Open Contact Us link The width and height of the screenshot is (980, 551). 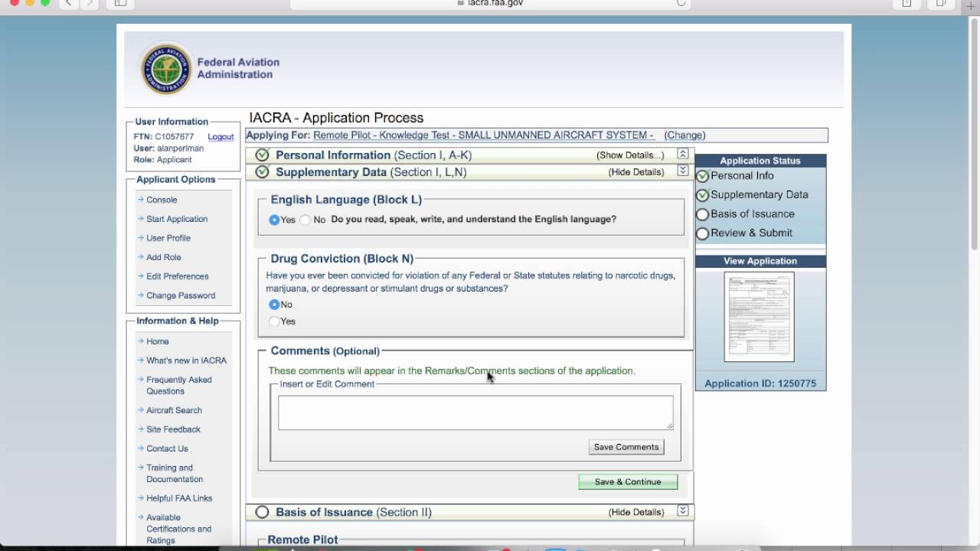point(167,448)
